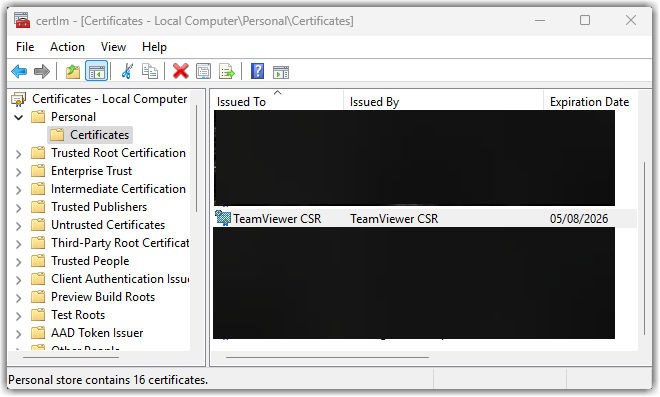Click the Export List toolbar icon
The height and width of the screenshot is (397, 660).
pos(227,71)
